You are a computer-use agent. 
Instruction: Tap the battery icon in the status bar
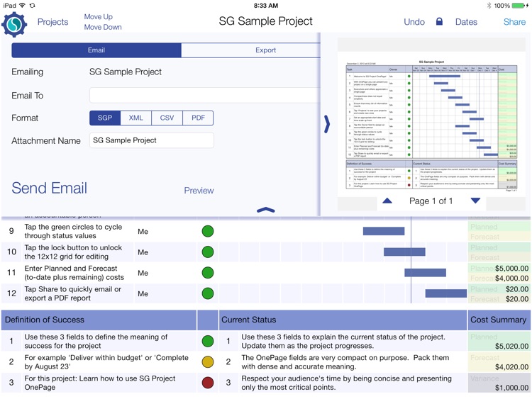[x=519, y=6]
